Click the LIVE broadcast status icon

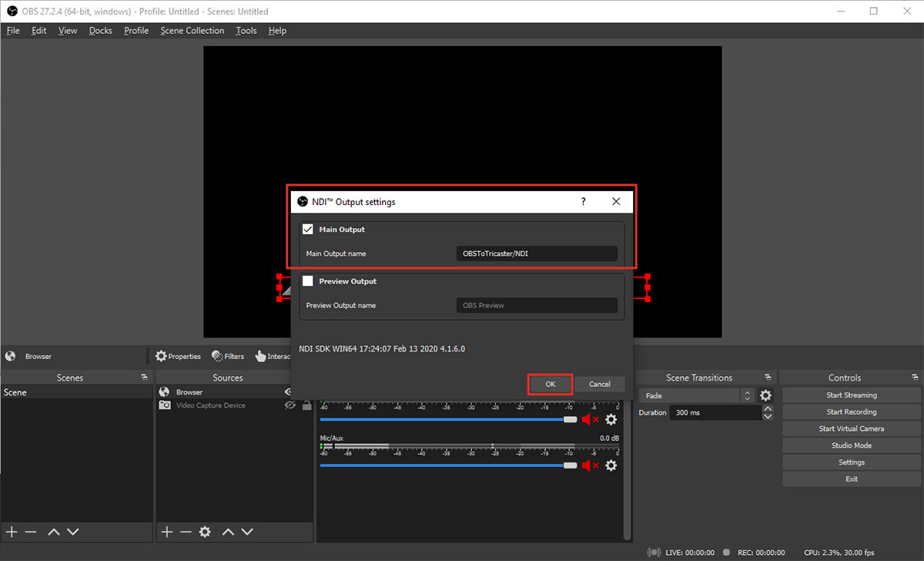[x=654, y=553]
